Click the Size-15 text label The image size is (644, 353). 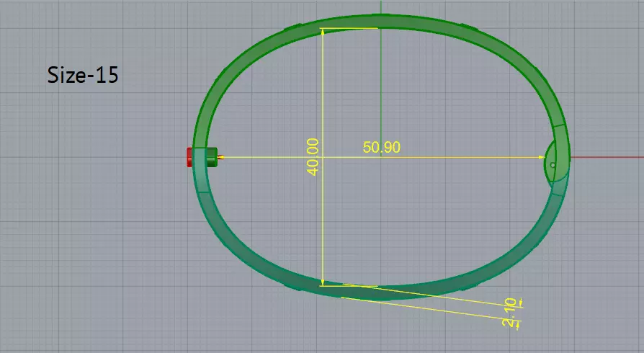83,75
